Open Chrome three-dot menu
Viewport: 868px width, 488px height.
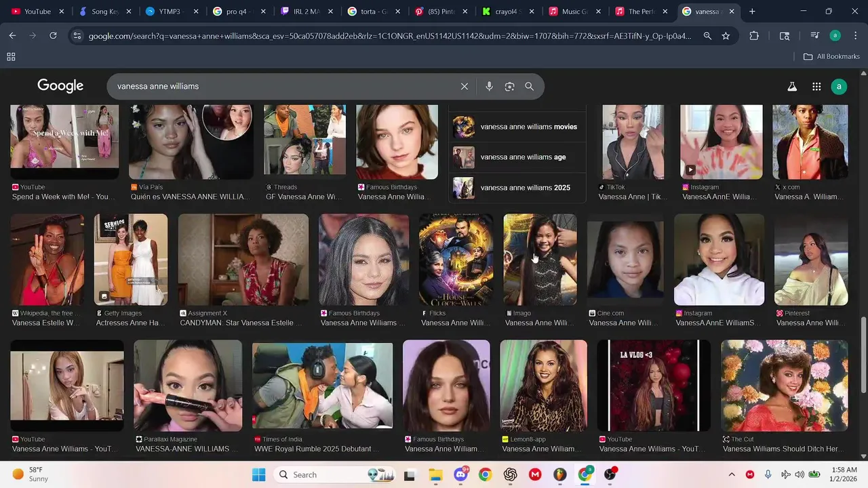854,36
